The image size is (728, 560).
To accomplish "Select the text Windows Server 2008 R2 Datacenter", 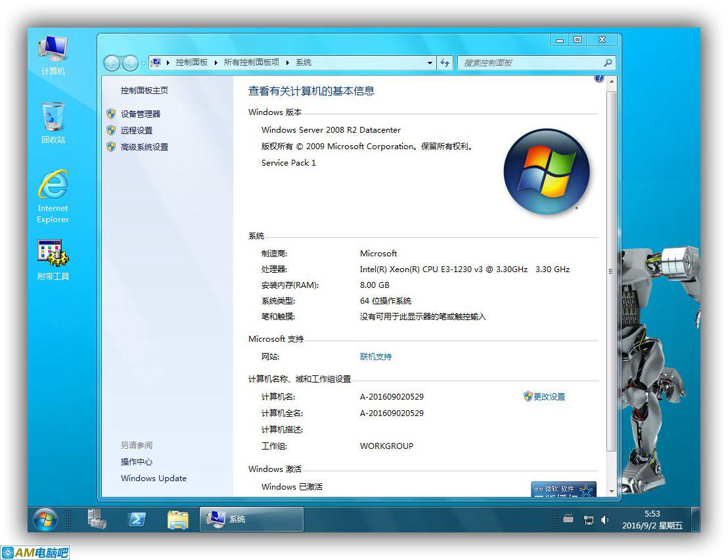I will click(x=331, y=130).
